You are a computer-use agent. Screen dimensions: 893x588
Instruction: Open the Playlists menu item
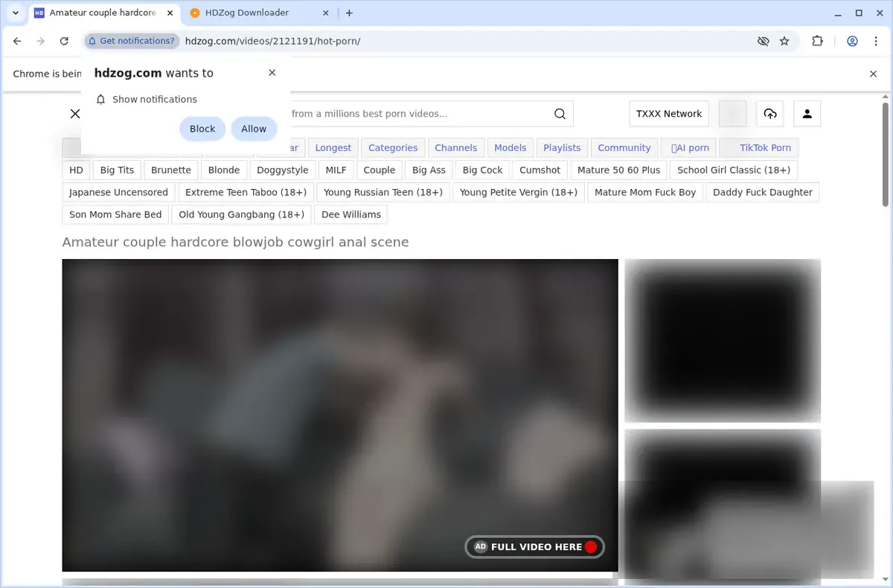[562, 147]
